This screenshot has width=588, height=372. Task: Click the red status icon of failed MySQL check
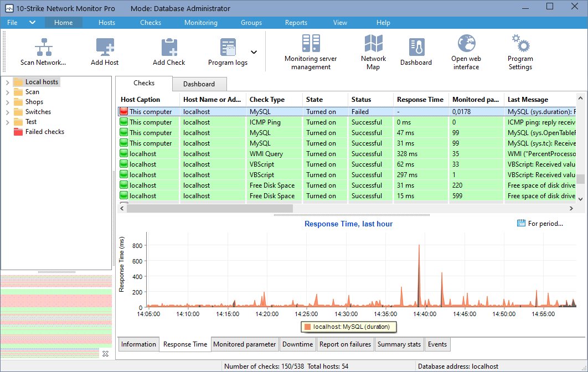pos(124,111)
